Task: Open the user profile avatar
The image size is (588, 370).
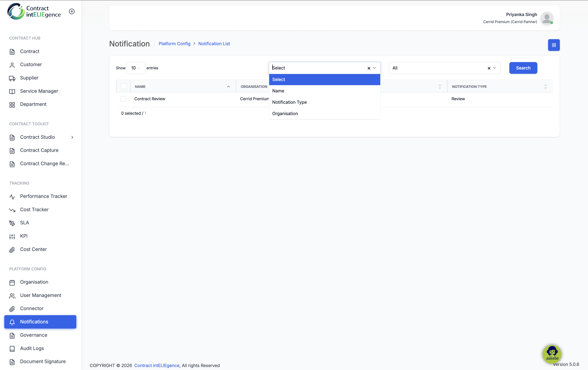Action: pyautogui.click(x=547, y=18)
